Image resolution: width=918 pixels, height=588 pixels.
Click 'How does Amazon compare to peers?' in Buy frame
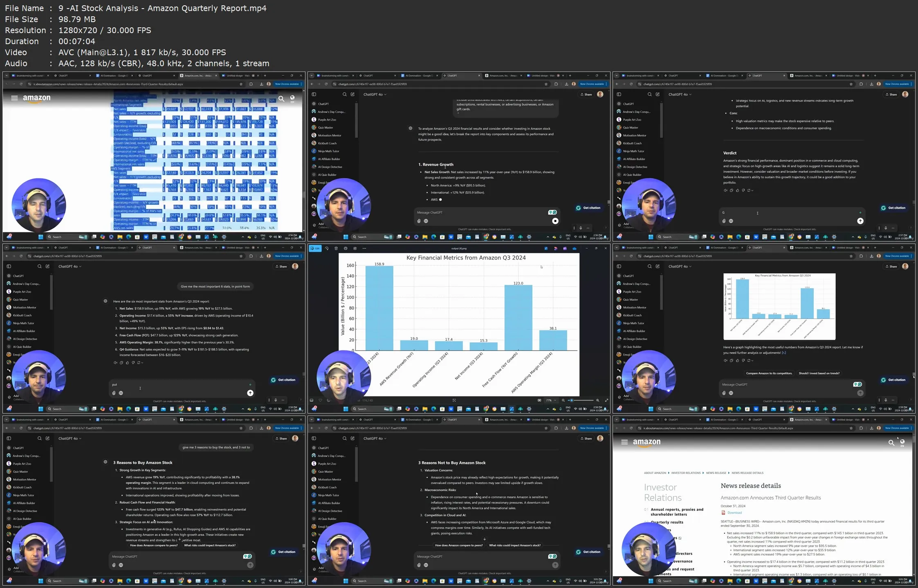click(x=154, y=545)
